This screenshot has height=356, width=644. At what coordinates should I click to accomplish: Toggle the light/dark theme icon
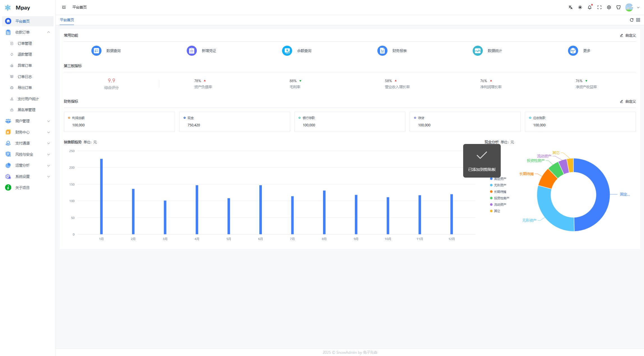click(580, 8)
